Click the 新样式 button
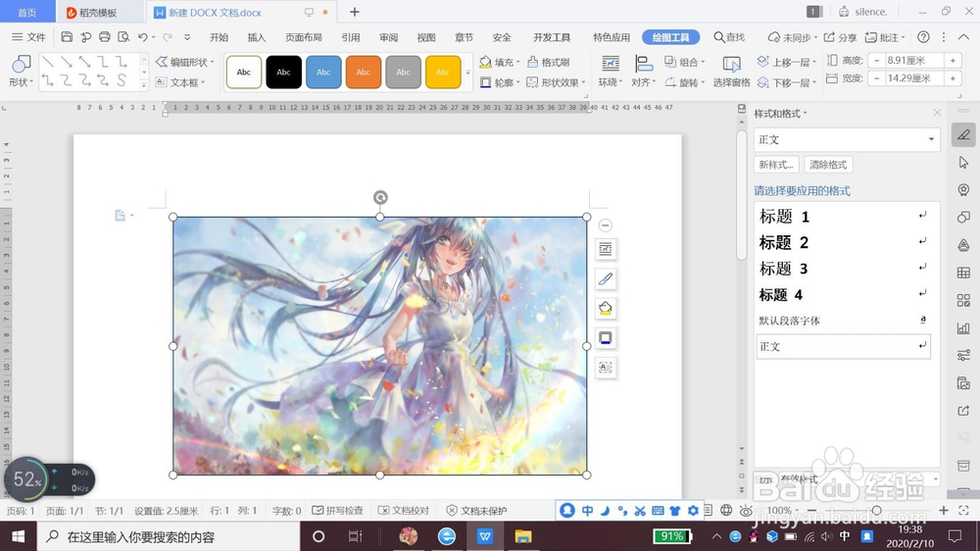980x551 pixels. point(776,165)
